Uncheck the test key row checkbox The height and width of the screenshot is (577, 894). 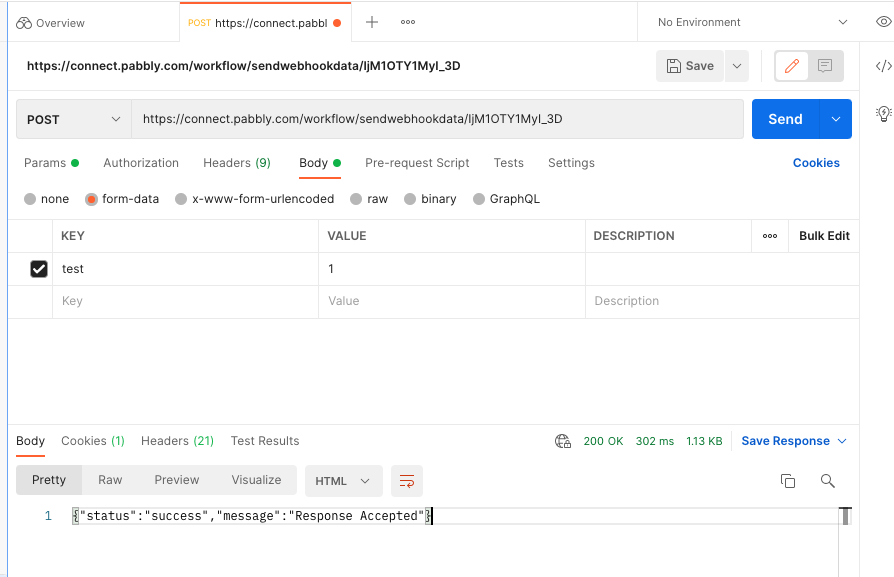click(39, 269)
